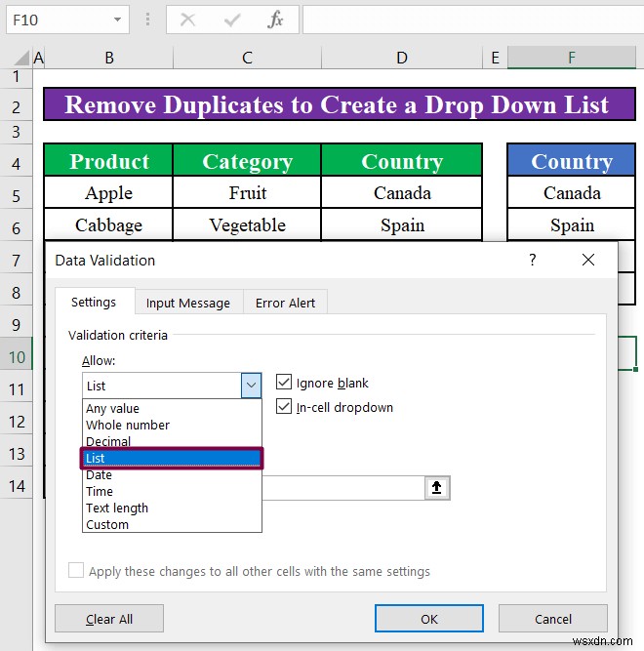Open the Name Box dropdown arrow
644x651 pixels.
coord(117,20)
